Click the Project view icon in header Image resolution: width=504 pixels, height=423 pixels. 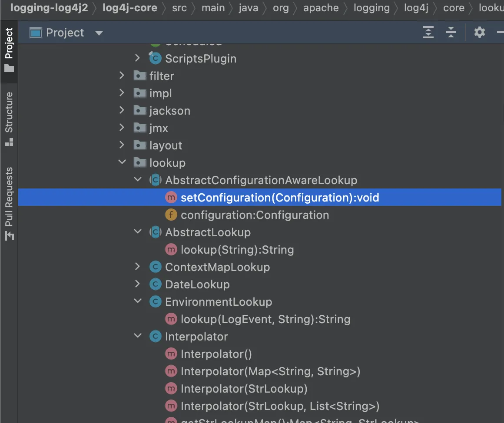click(35, 33)
